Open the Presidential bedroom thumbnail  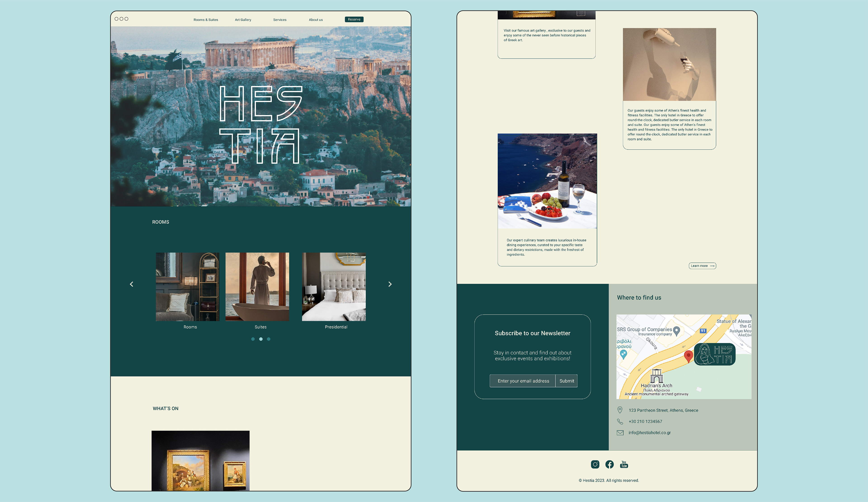334,287
